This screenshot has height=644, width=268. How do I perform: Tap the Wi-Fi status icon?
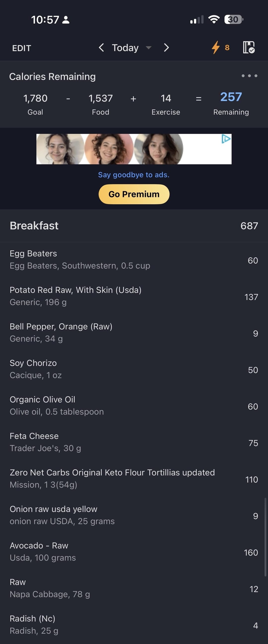pyautogui.click(x=214, y=20)
